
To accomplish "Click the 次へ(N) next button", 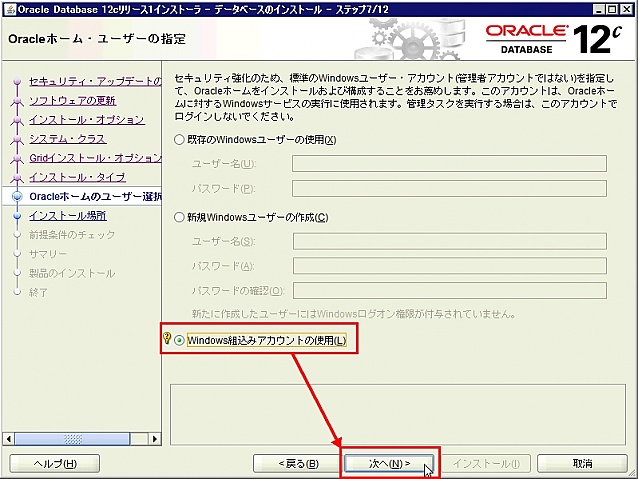I will pyautogui.click(x=389, y=464).
